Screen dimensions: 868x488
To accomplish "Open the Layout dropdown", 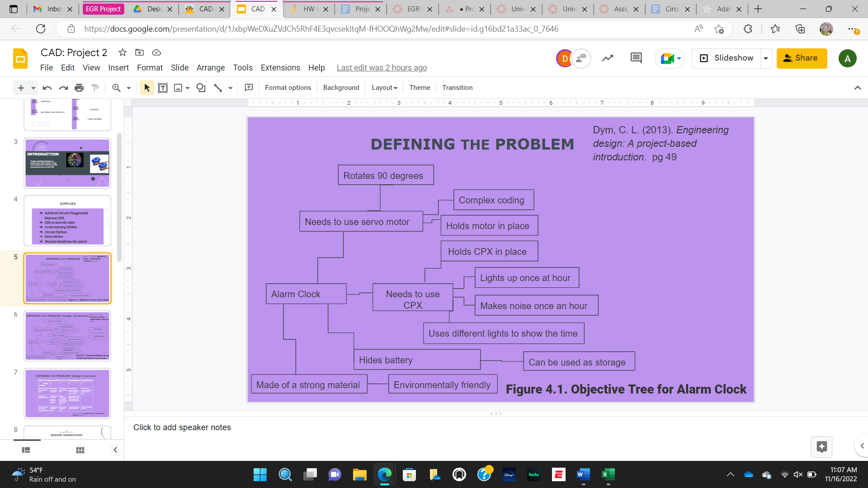I will [384, 87].
